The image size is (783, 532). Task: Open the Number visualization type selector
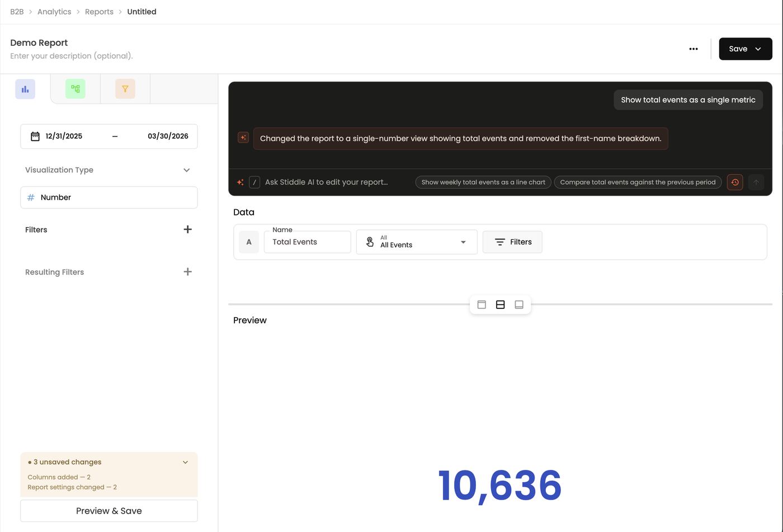pyautogui.click(x=109, y=197)
